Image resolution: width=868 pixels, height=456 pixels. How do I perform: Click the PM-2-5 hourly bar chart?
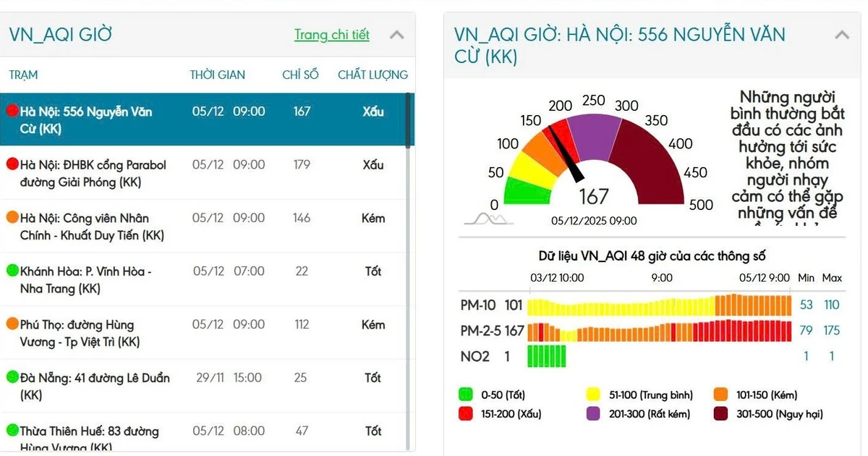coord(658,331)
